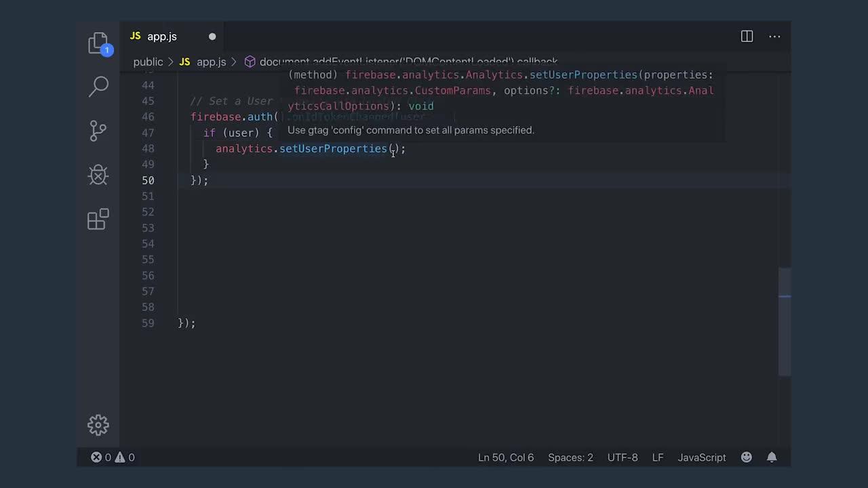Screen dimensions: 868x488
Task: Click closing '});' on line 50
Action: tap(199, 180)
